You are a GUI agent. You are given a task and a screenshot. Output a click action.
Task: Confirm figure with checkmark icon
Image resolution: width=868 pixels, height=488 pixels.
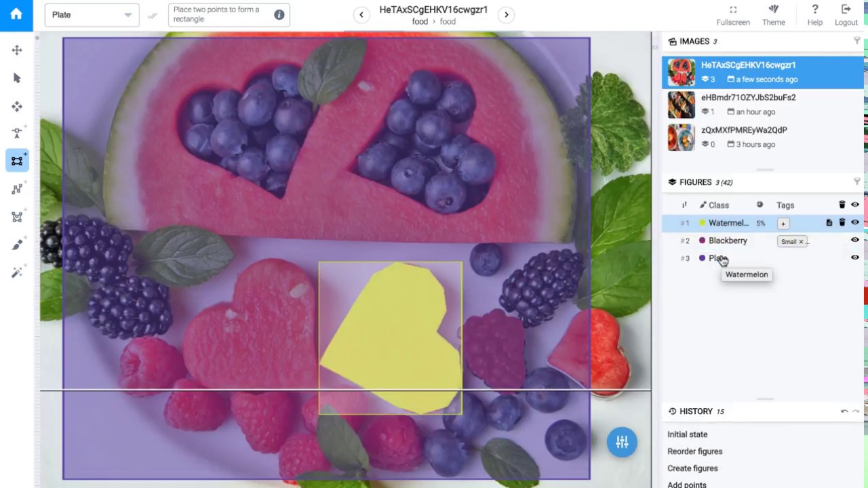click(x=153, y=15)
